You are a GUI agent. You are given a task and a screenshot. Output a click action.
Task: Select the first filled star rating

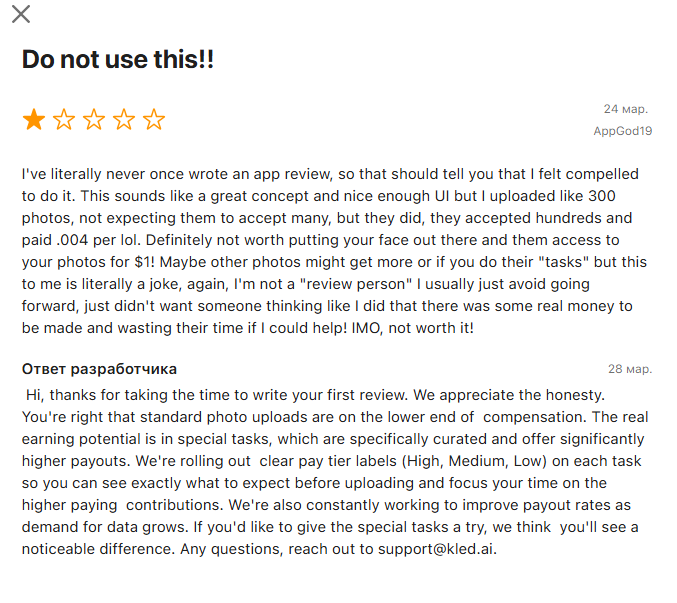coord(34,120)
